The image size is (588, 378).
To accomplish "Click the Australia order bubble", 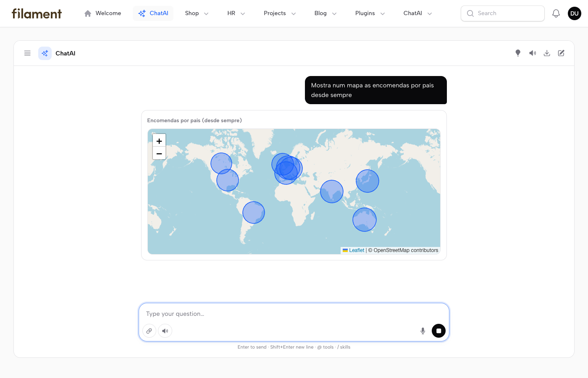I will tap(365, 220).
